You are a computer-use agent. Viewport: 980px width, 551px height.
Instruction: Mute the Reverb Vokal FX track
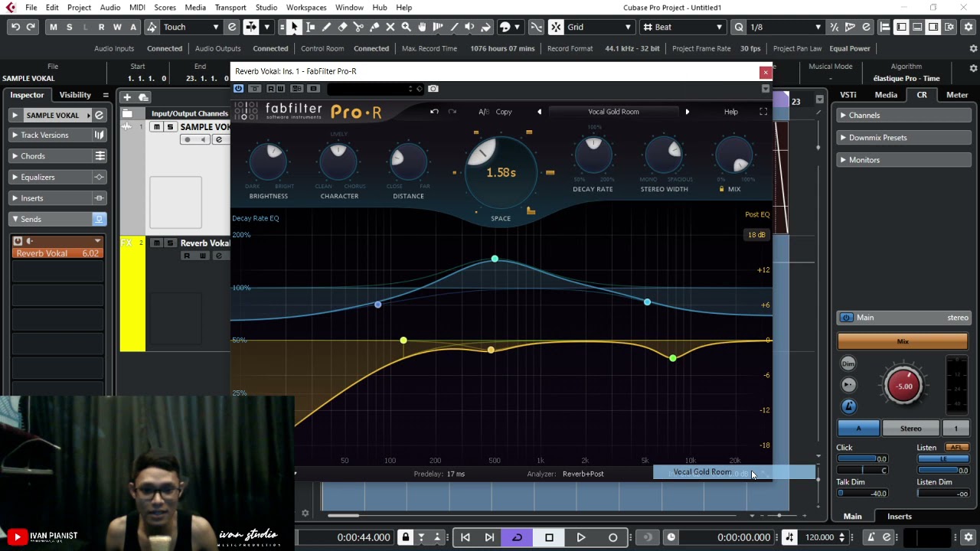[x=157, y=243]
